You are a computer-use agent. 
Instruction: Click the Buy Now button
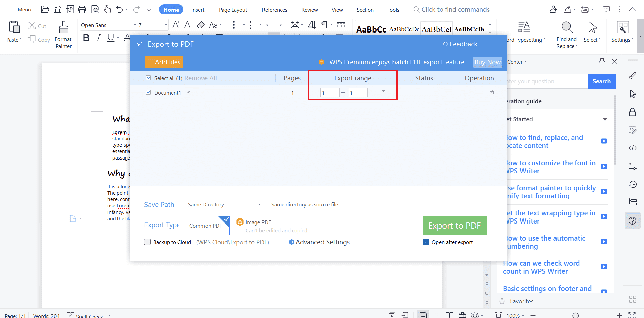tap(487, 62)
